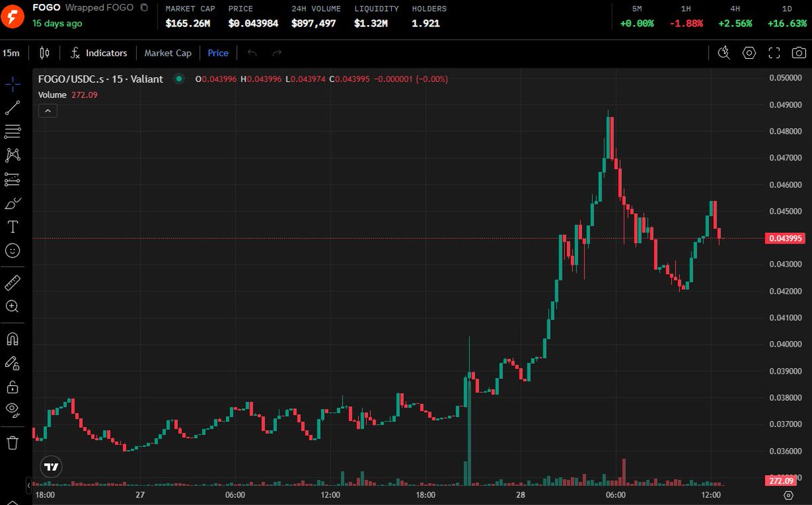Open the quick search lightning icon
Image resolution: width=812 pixels, height=505 pixels.
click(x=723, y=53)
